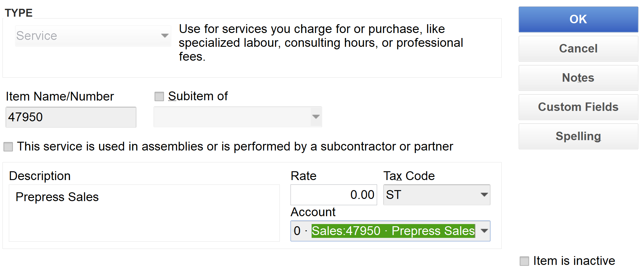644x274 pixels.
Task: Open the Custom Fields dialog
Action: pyautogui.click(x=578, y=107)
